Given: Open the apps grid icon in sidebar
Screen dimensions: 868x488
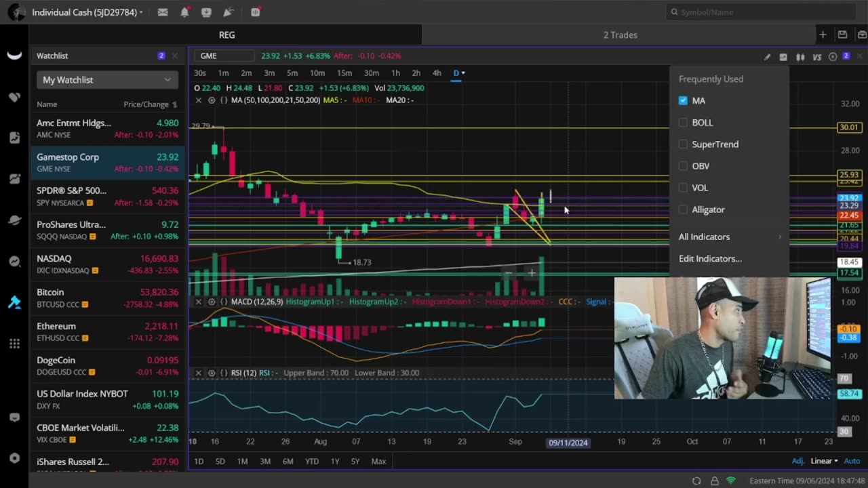Looking at the screenshot, I should tap(14, 344).
